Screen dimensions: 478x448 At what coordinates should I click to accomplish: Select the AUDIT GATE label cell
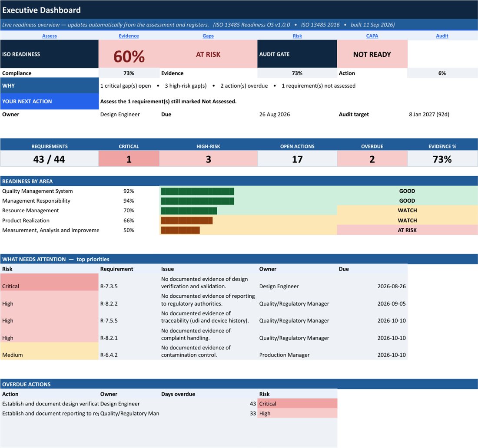297,54
